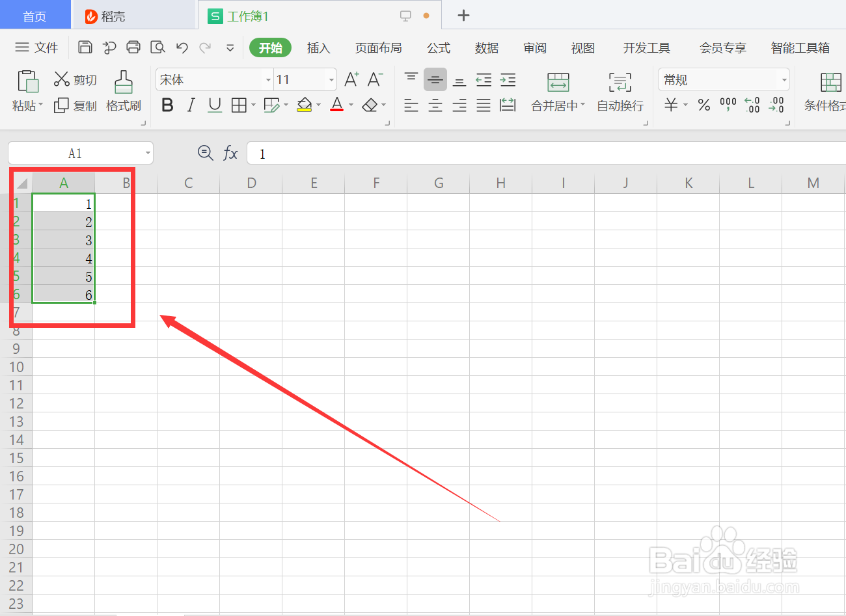
Task: Open 会员专享 tab
Action: pos(722,47)
